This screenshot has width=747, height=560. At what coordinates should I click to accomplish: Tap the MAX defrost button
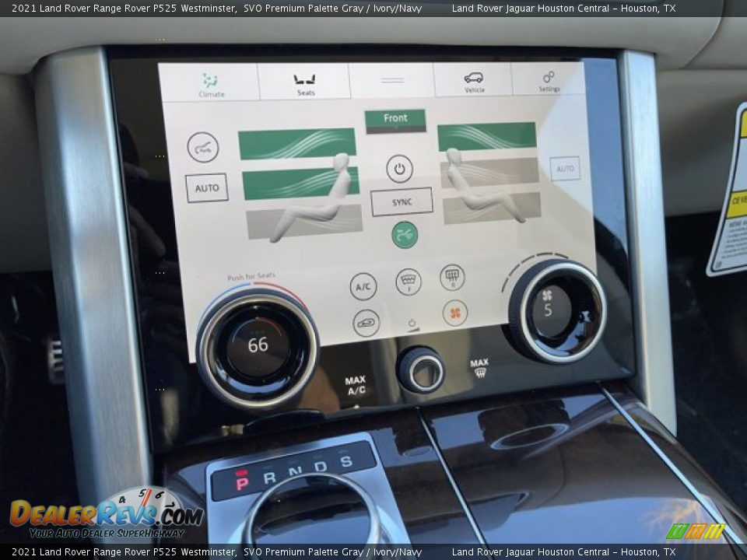coord(479,368)
